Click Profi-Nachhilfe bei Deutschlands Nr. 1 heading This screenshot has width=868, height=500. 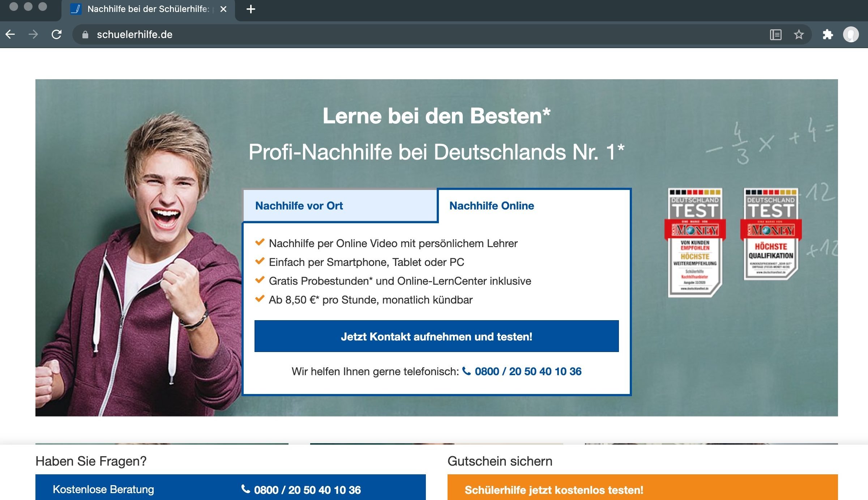(436, 152)
